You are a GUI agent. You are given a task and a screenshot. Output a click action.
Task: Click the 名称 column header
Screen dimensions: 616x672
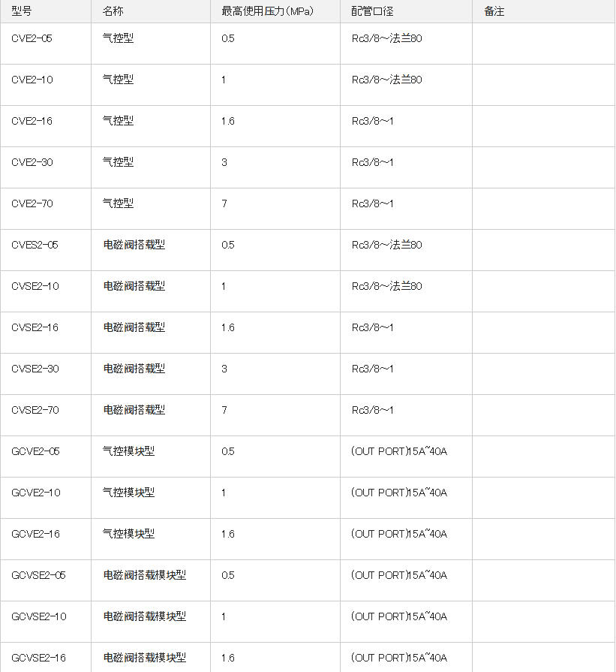point(113,11)
